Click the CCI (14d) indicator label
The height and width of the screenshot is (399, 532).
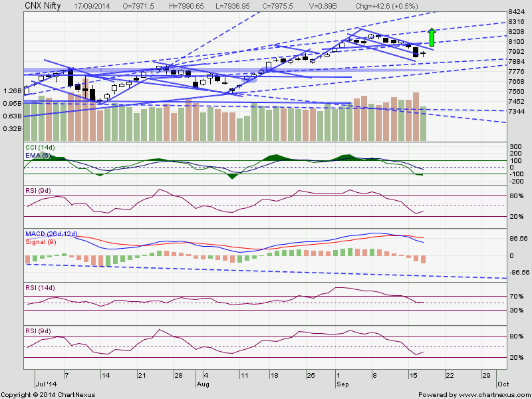pyautogui.click(x=40, y=148)
